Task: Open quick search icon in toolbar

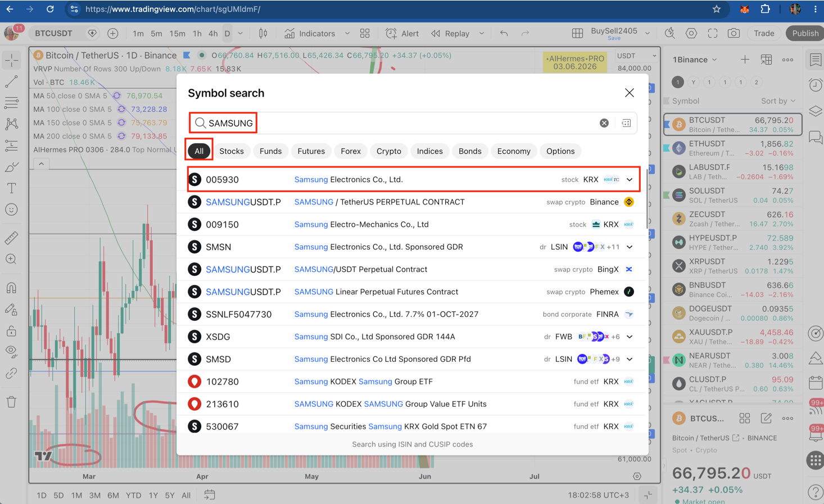Action: [669, 34]
